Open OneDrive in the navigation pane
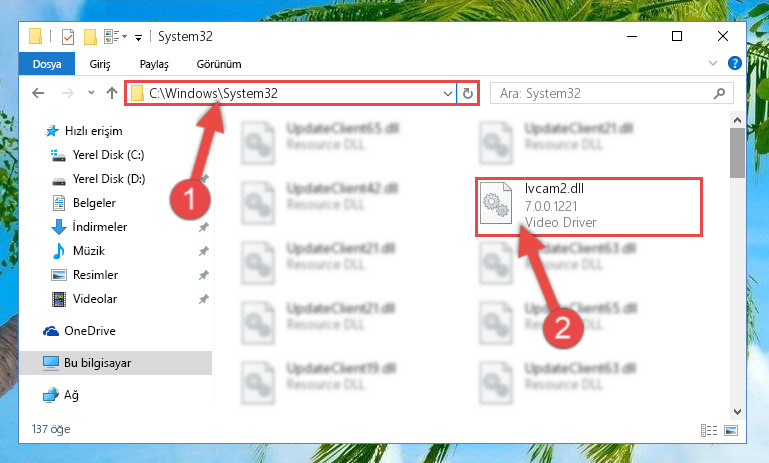Image resolution: width=769 pixels, height=463 pixels. click(79, 331)
